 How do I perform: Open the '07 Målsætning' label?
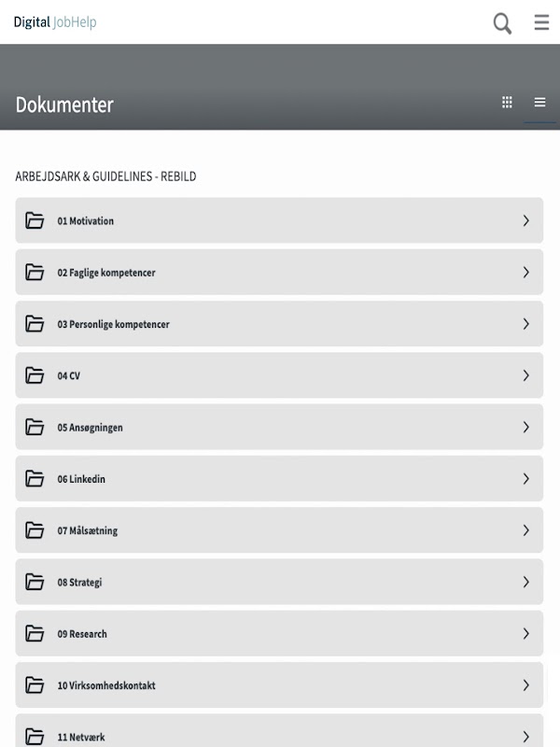point(87,530)
